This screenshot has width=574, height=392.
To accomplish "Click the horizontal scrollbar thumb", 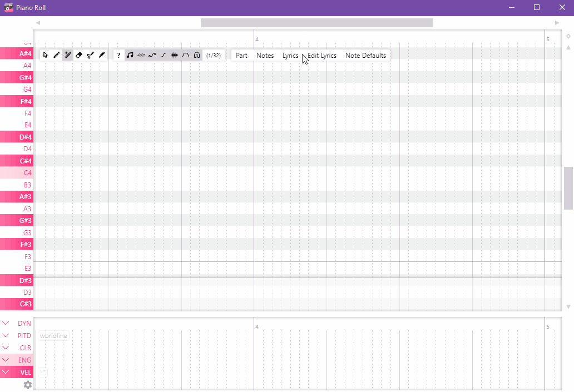I will 316,23.
